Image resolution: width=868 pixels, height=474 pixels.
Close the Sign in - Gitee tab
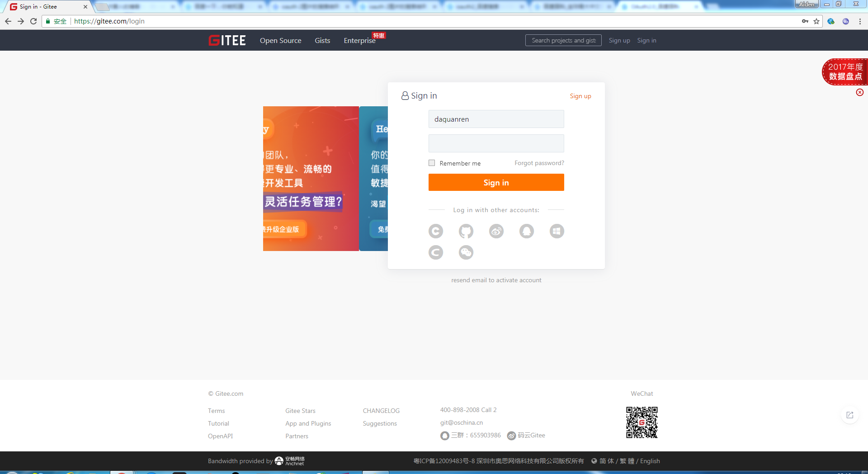click(x=85, y=7)
